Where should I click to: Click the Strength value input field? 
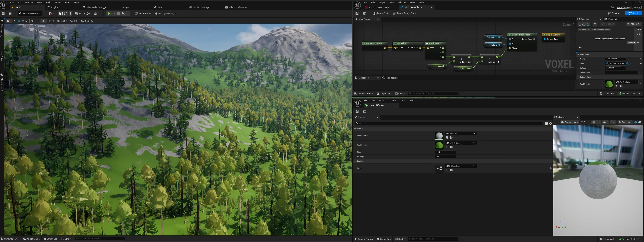445,157
